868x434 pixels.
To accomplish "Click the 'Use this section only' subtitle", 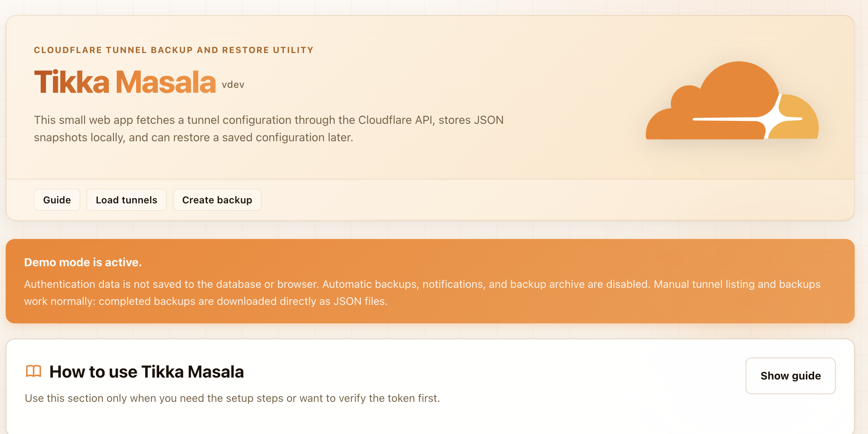I will pyautogui.click(x=232, y=398).
